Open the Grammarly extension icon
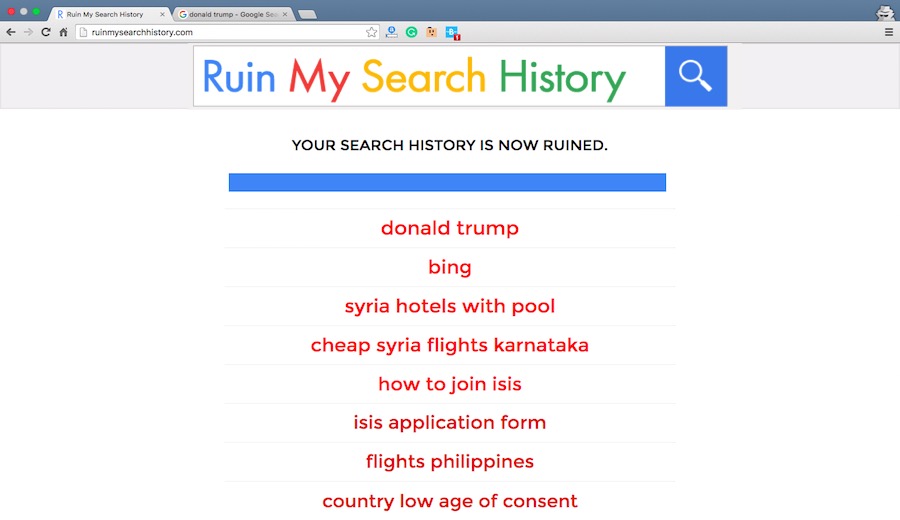 [411, 32]
